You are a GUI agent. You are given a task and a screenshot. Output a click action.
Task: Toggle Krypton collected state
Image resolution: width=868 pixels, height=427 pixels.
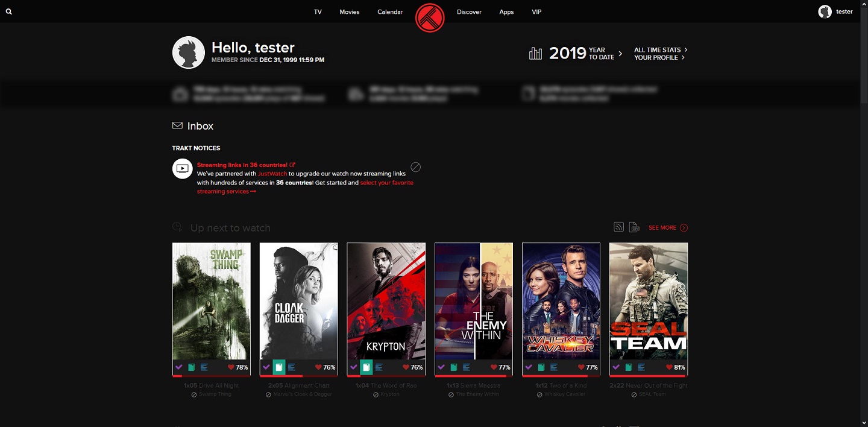pos(366,367)
